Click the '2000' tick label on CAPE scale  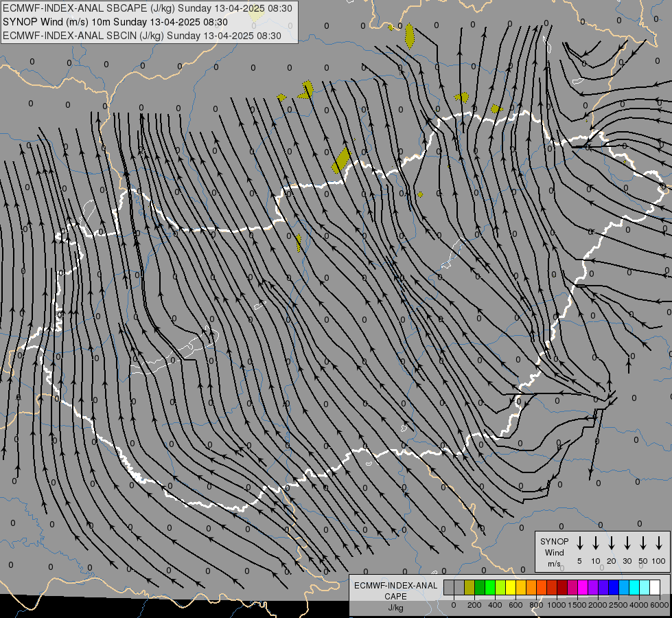pyautogui.click(x=598, y=605)
